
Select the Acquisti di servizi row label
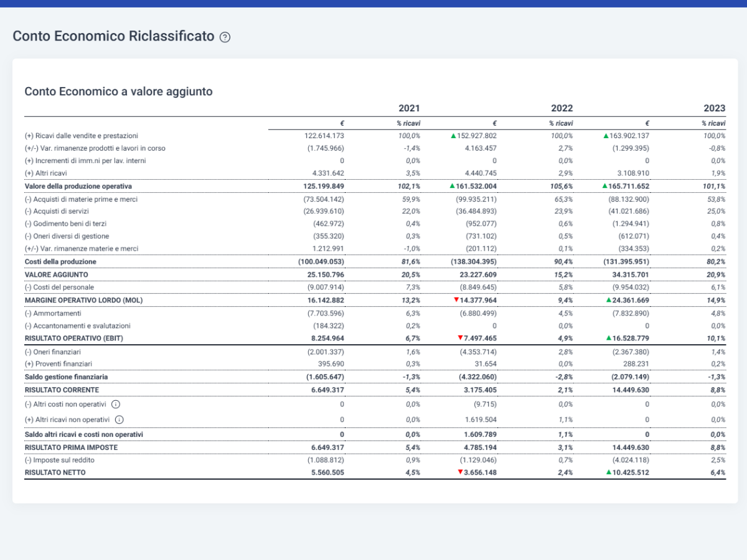click(x=57, y=212)
